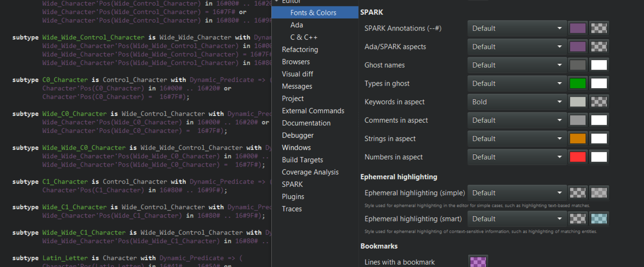Open the C & C++ settings page

304,37
